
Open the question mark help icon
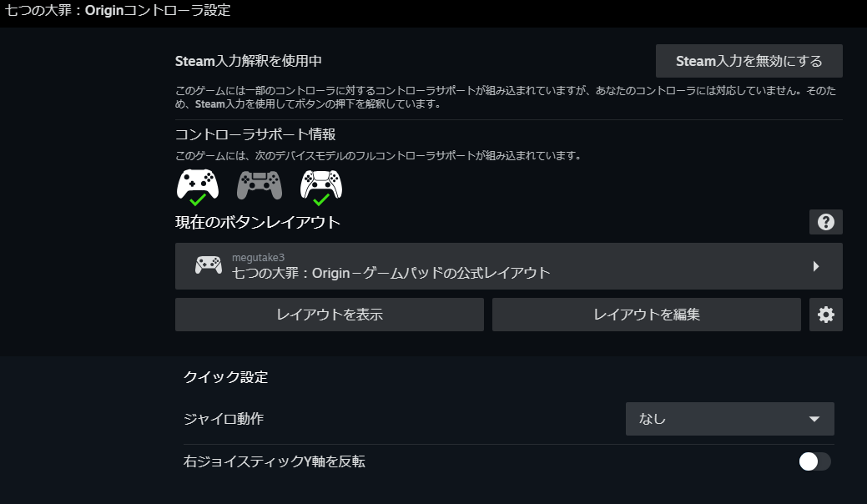coord(825,222)
